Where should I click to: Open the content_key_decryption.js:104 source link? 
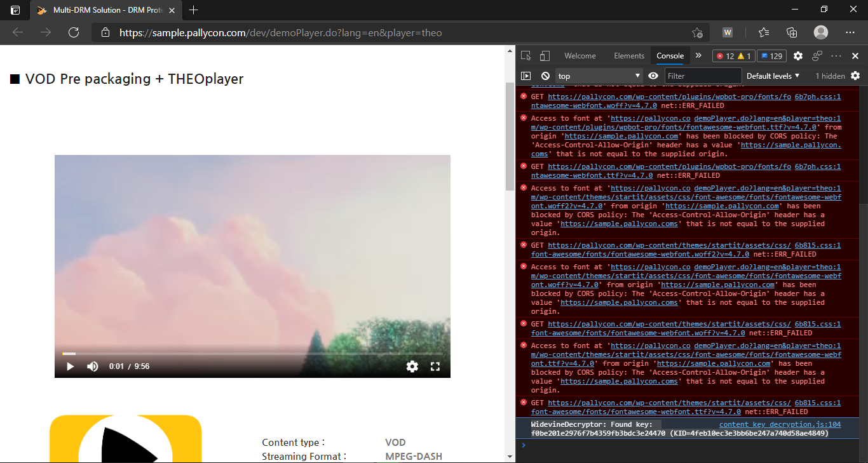coord(780,424)
